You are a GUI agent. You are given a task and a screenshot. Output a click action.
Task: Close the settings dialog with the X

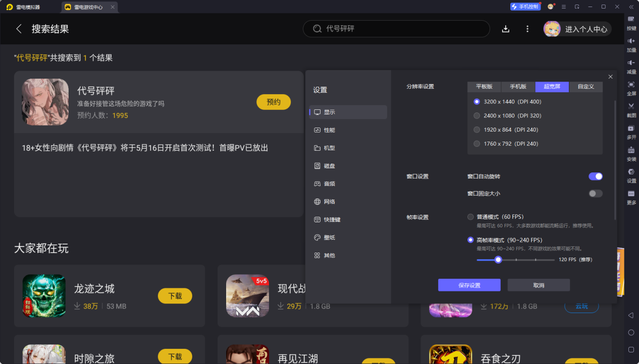pos(610,77)
